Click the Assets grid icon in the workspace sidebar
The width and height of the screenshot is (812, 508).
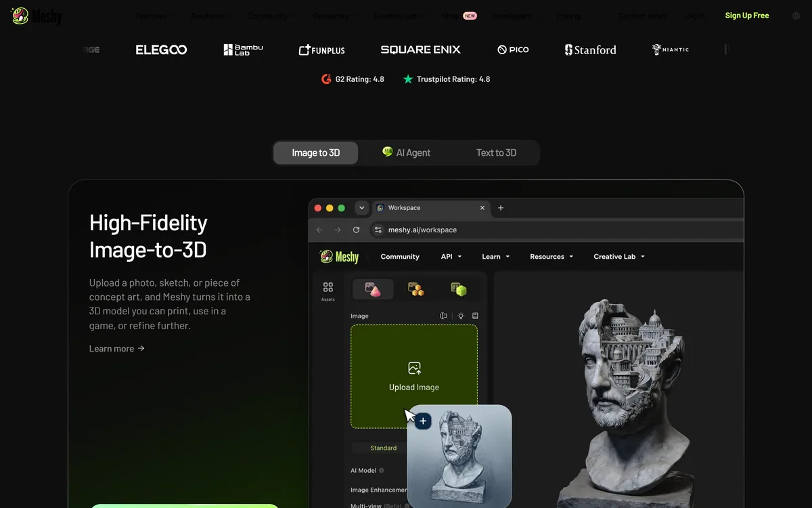click(x=328, y=287)
